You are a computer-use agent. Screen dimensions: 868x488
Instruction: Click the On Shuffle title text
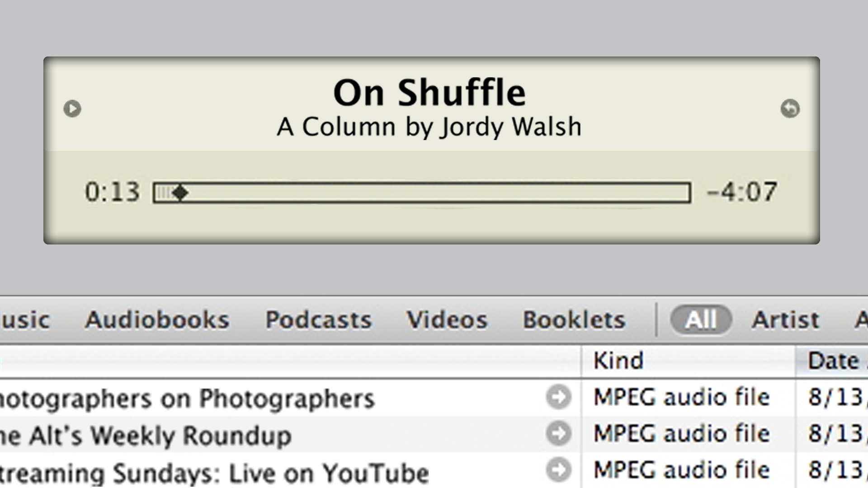click(429, 93)
